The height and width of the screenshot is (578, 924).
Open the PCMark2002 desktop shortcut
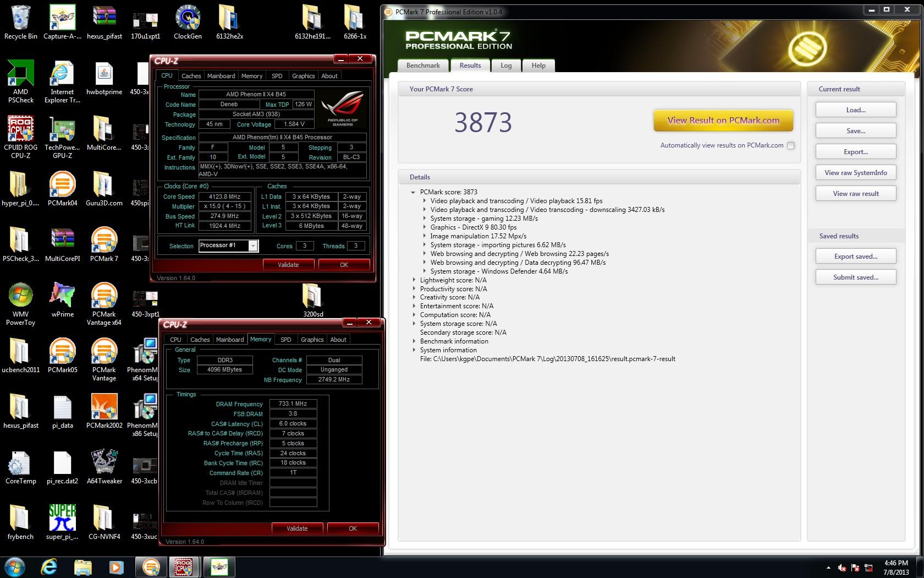point(104,411)
